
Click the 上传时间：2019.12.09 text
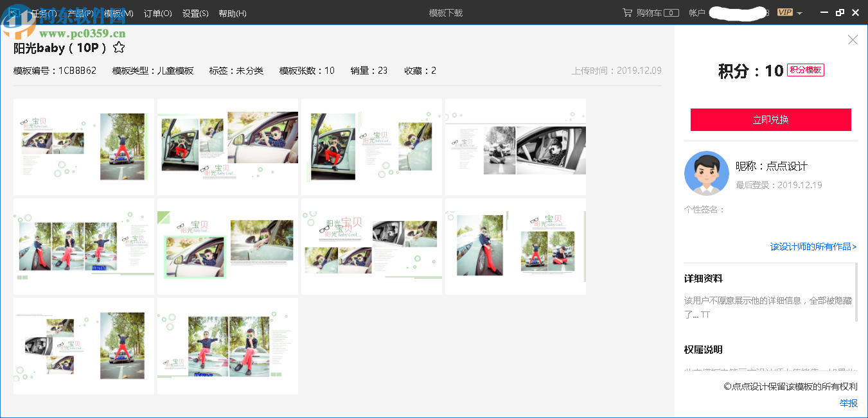617,71
